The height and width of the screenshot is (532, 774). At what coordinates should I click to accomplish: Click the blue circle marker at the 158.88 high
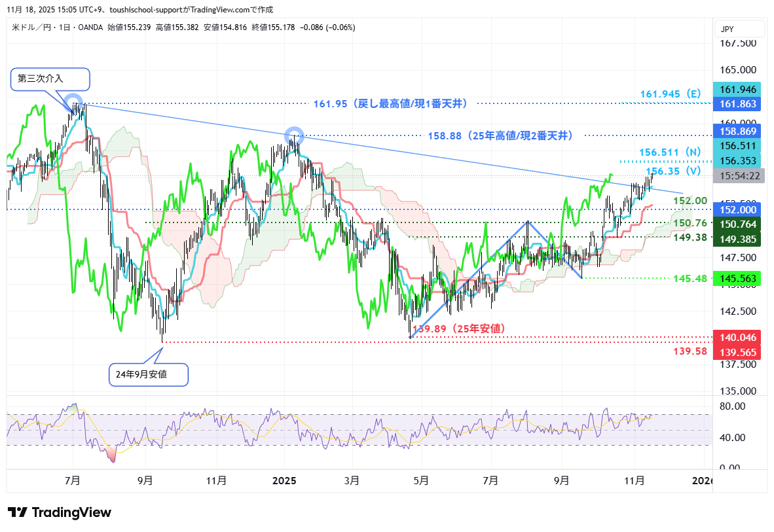pos(295,135)
